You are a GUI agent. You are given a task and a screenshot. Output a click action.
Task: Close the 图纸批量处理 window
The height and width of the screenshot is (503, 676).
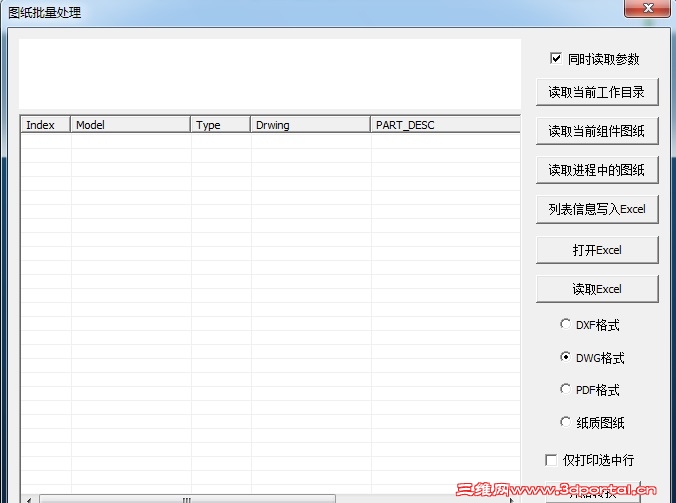coord(648,8)
